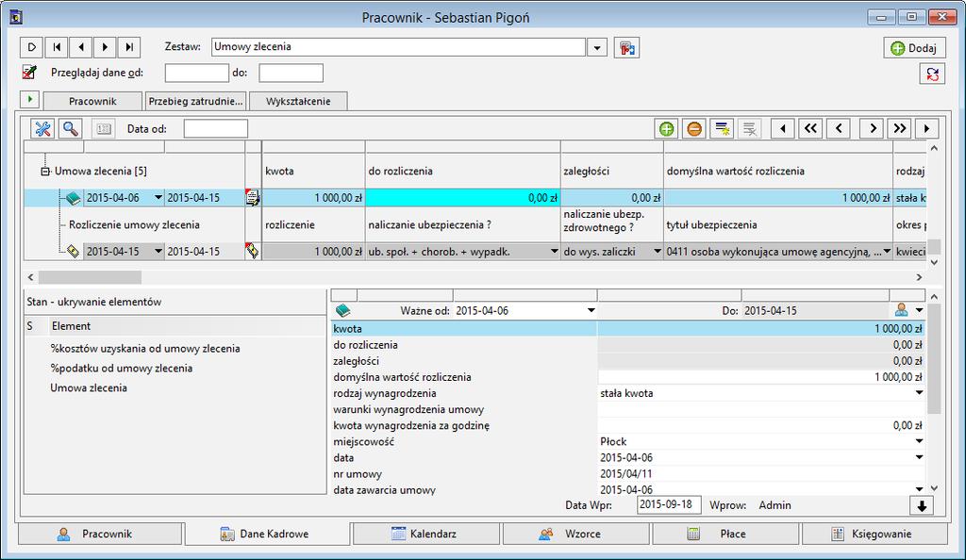
Task: Open date dropdown on 2015-04-06 tree row
Action: click(x=158, y=198)
